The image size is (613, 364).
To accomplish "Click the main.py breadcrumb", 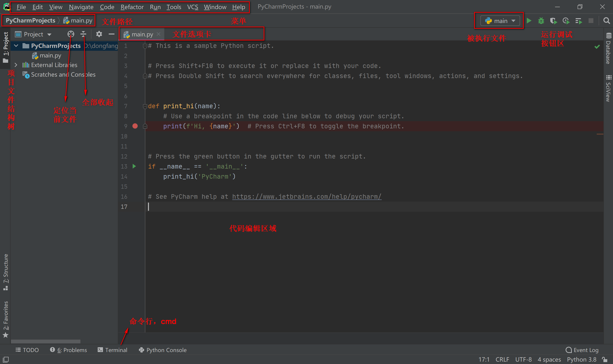I will coord(78,20).
